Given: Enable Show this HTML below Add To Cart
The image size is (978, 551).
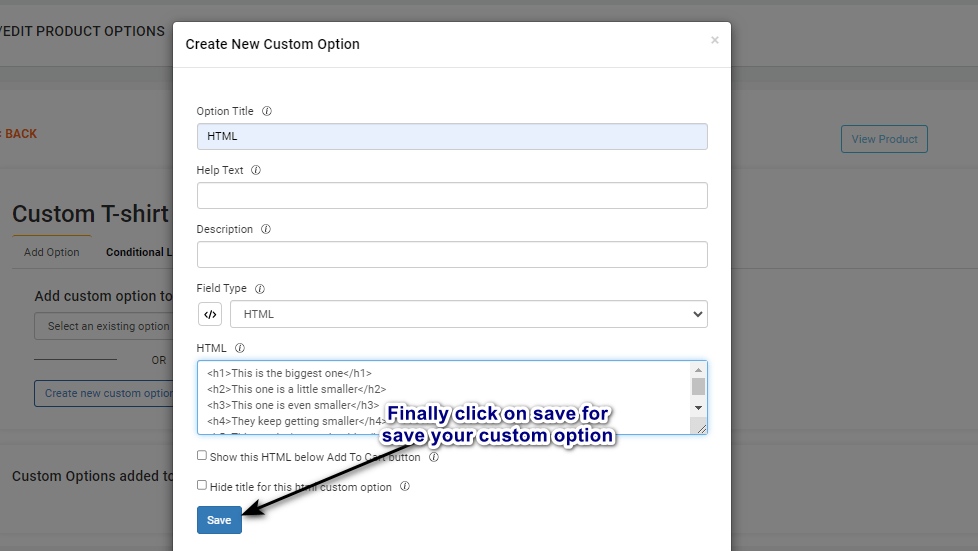Looking at the screenshot, I should 201,456.
